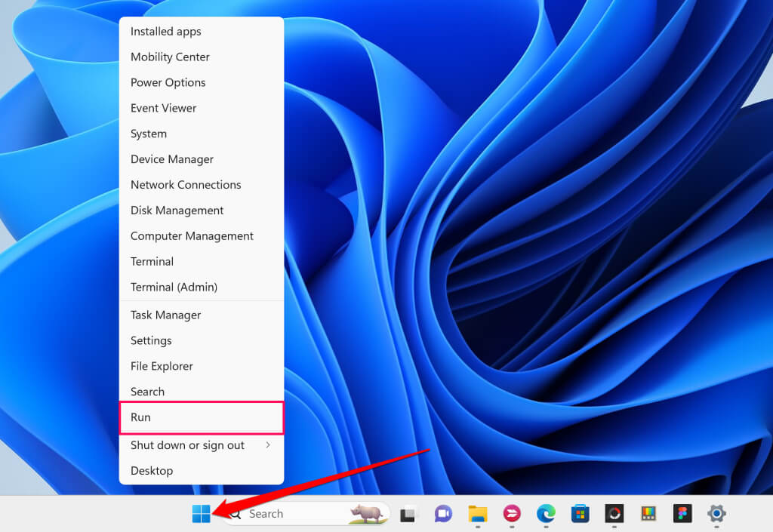Choose System in the menu

[202, 134]
